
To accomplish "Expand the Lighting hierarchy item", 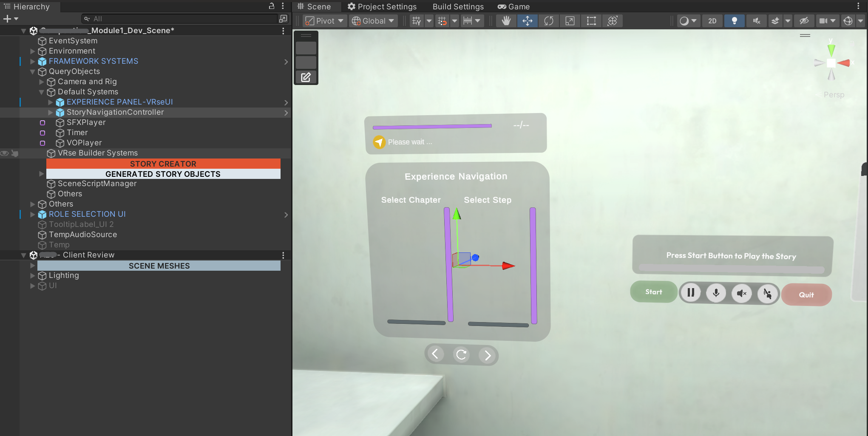I will click(32, 275).
